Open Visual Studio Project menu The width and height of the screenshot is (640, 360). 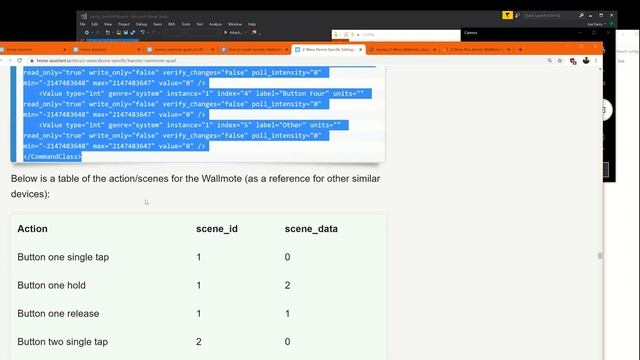coord(124,24)
